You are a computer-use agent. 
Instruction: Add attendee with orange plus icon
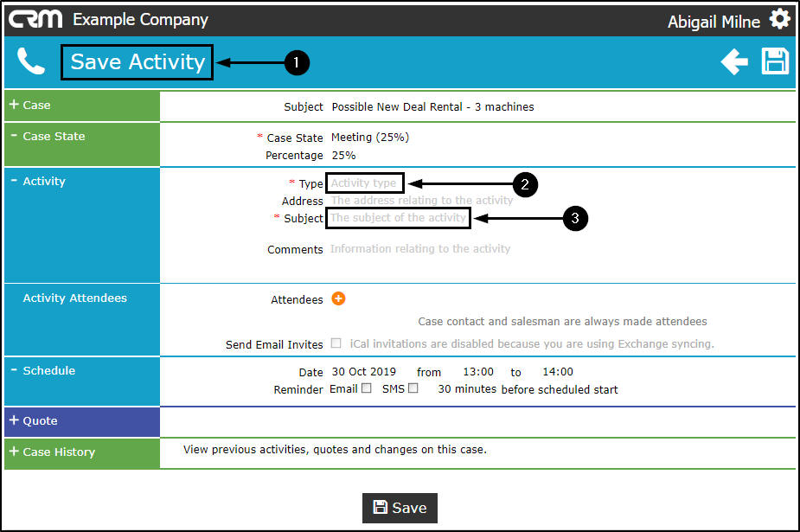[338, 298]
